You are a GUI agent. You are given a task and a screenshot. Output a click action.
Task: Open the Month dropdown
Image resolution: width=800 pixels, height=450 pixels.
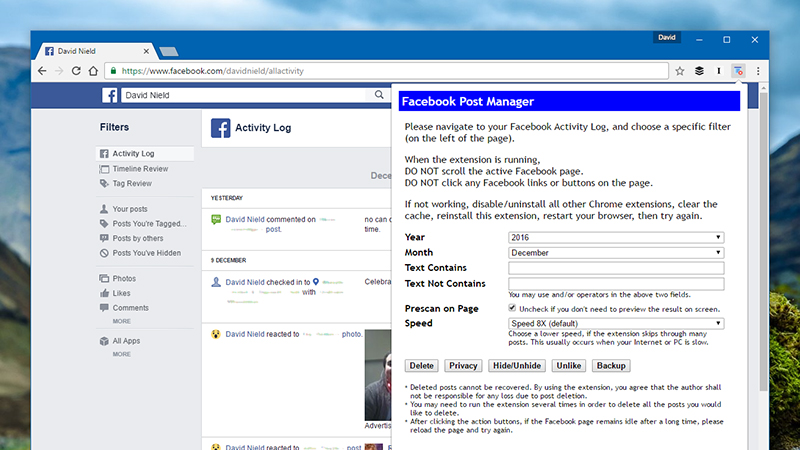click(x=616, y=253)
